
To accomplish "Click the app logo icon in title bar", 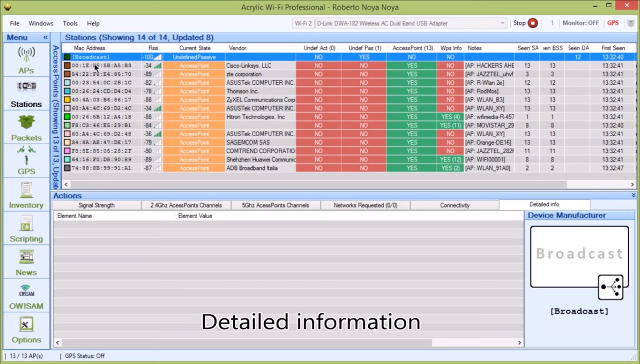I will [7, 7].
